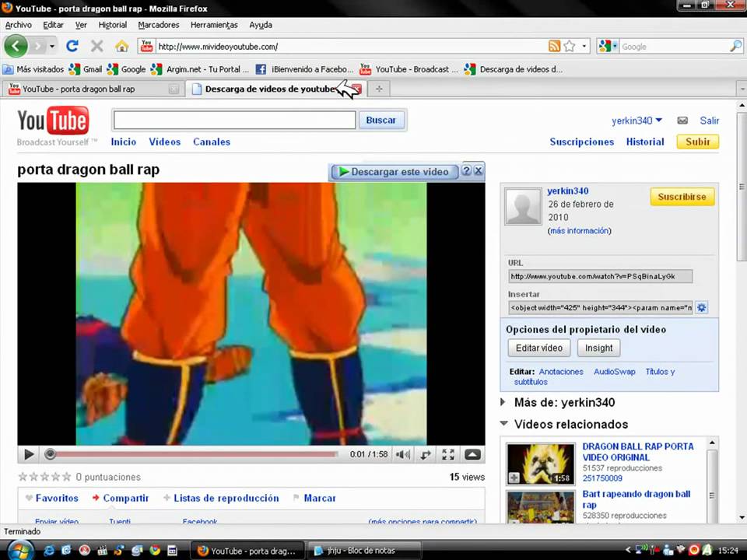Click the Suscribirse button

pyautogui.click(x=682, y=197)
